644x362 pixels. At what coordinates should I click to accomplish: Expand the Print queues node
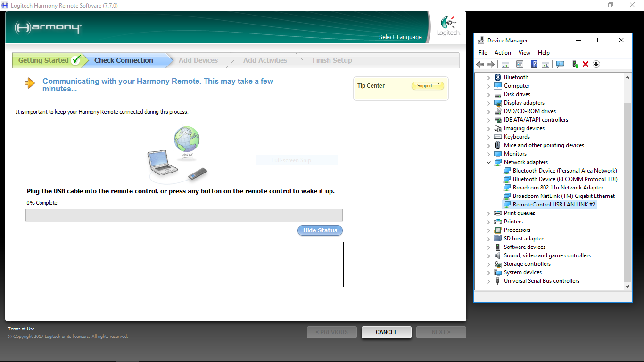pos(488,213)
